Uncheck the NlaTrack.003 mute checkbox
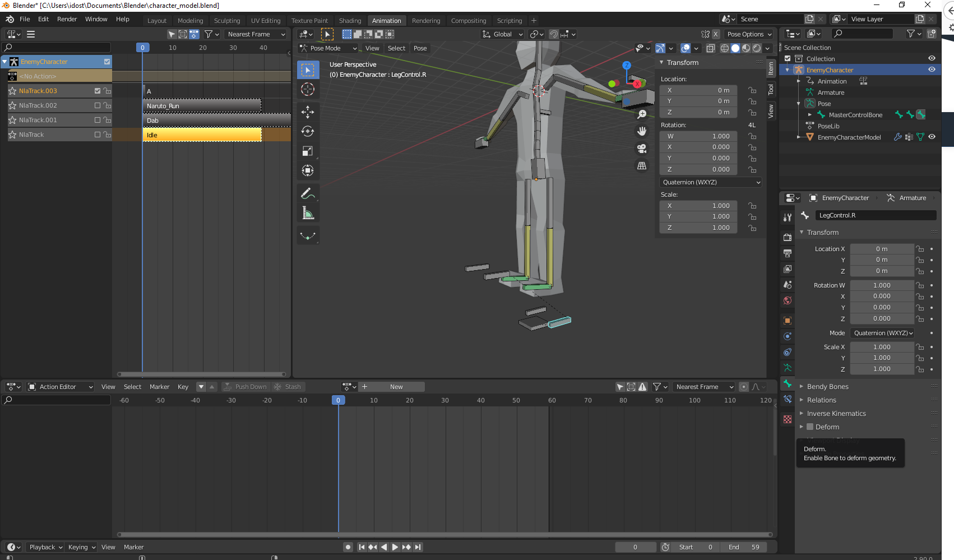The image size is (954, 560). pyautogui.click(x=98, y=91)
